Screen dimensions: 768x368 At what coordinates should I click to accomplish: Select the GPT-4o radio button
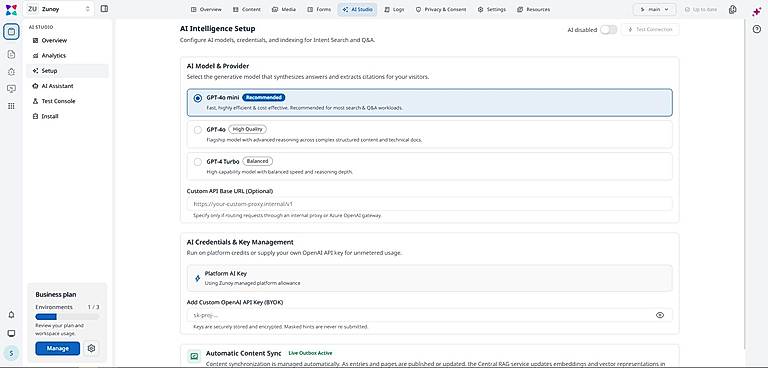tap(197, 130)
